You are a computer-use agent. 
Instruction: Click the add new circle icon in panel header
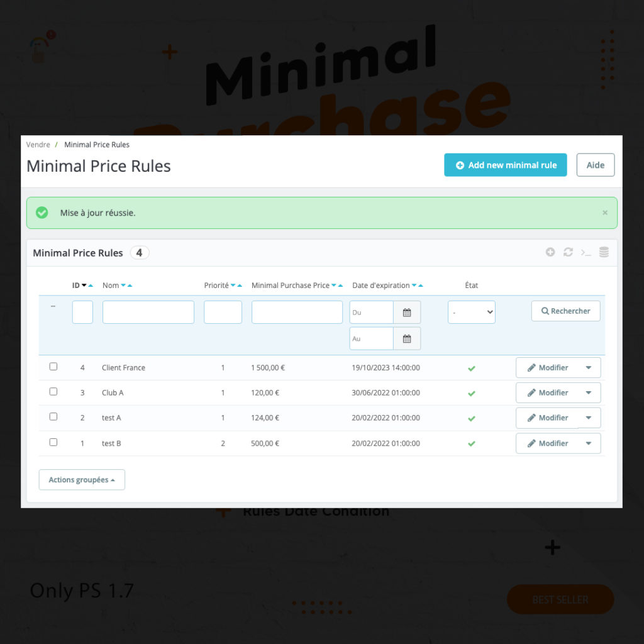(x=550, y=252)
